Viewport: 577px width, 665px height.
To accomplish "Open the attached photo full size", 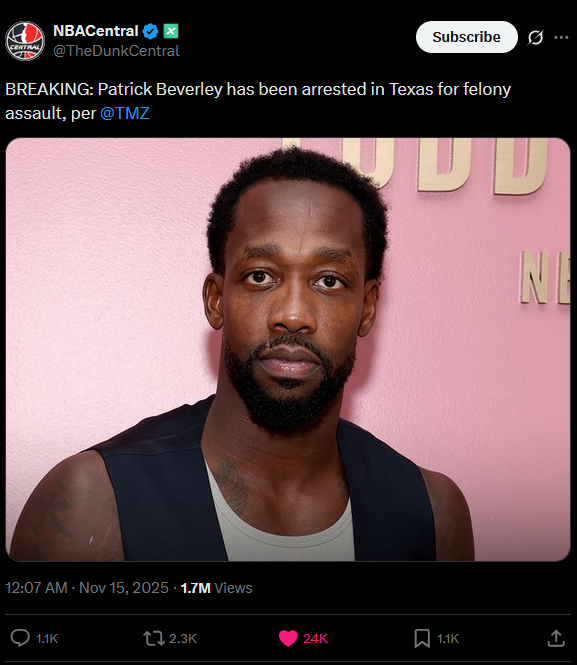I will click(x=288, y=349).
